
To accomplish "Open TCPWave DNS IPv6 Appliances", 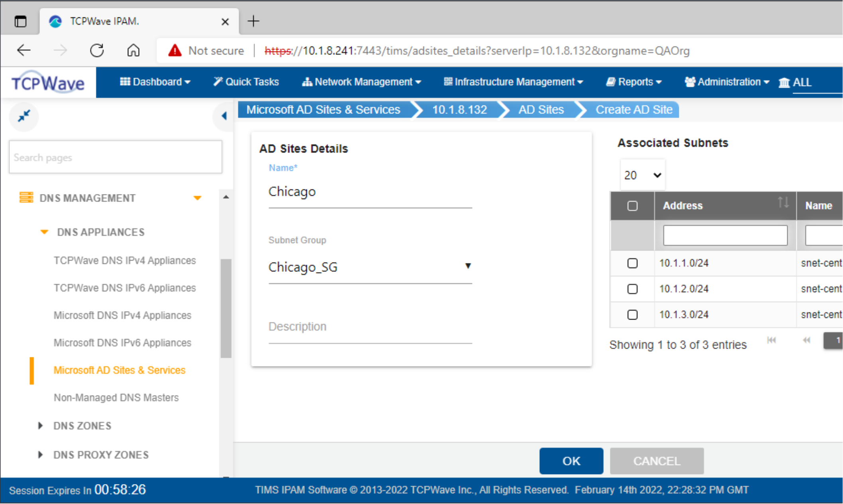I will click(x=125, y=288).
